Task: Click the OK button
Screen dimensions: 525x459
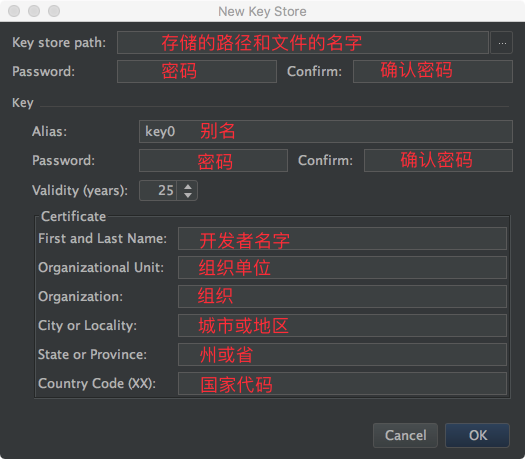Action: coord(477,435)
